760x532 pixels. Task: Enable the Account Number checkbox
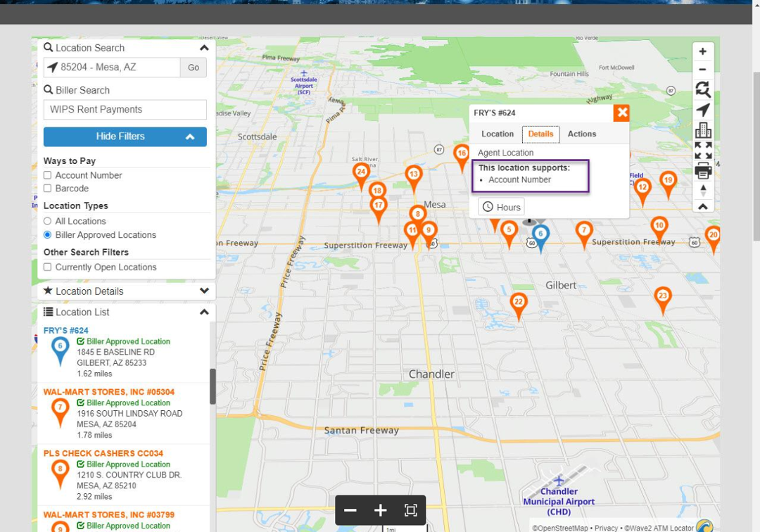[48, 175]
